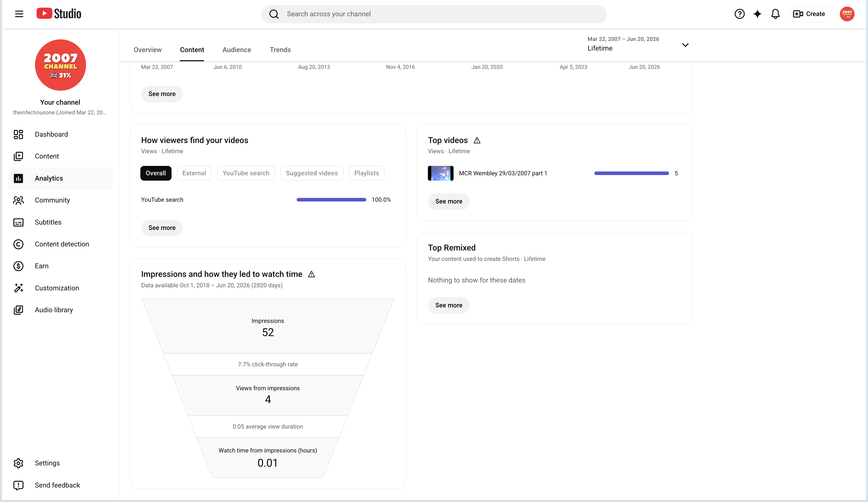The width and height of the screenshot is (868, 502).
Task: Select the Overall traffic source chip
Action: point(156,173)
